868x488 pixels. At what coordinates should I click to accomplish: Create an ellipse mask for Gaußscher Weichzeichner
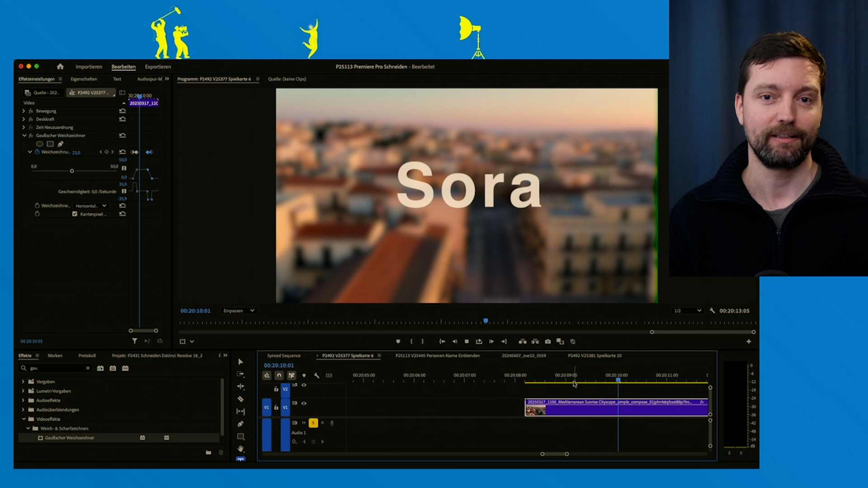(x=40, y=144)
